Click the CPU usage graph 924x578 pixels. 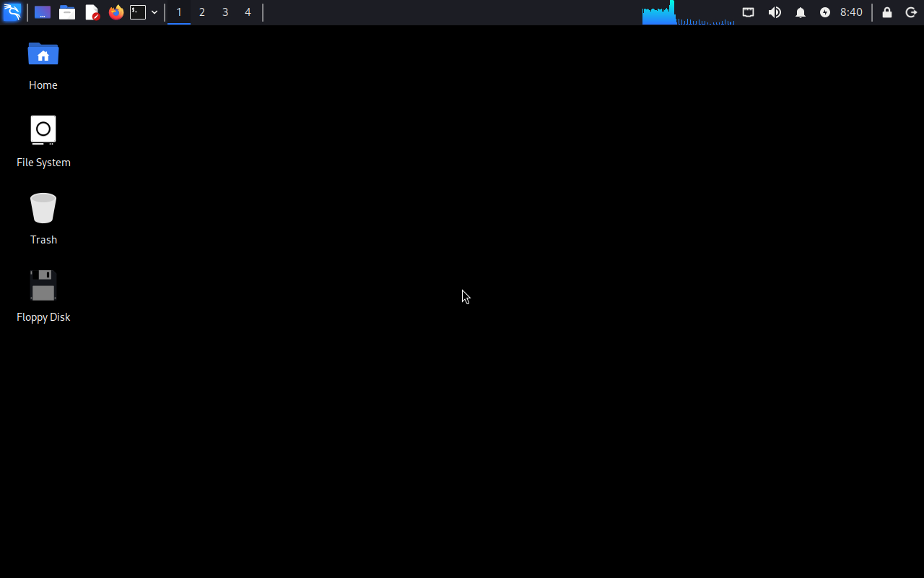pos(688,12)
